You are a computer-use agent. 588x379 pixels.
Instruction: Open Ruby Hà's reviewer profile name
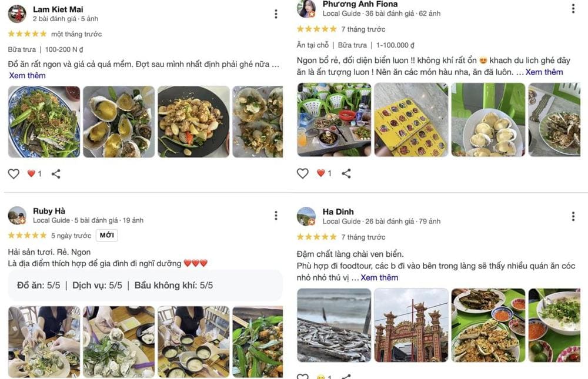49,211
